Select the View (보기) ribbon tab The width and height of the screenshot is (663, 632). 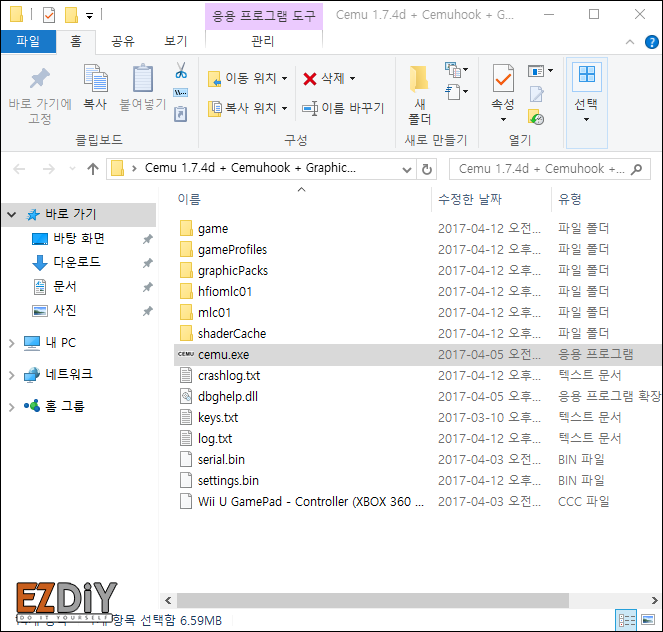point(176,41)
